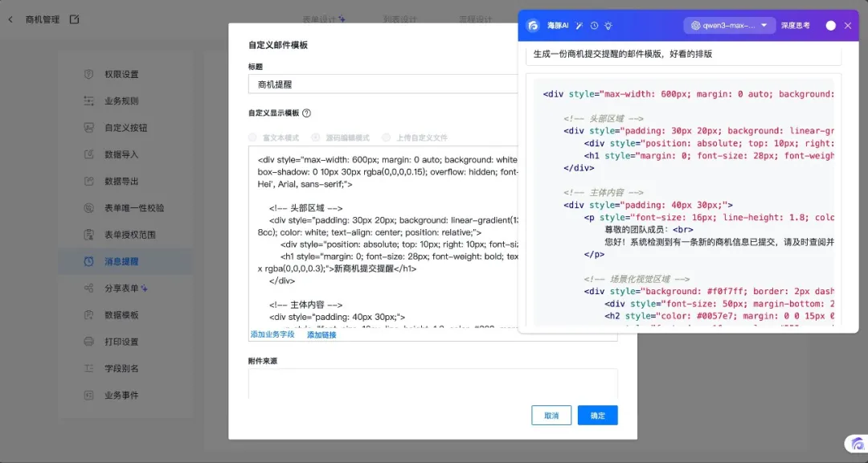Image resolution: width=868 pixels, height=463 pixels.
Task: Click the 表单唯一性校验 icon in sidebar
Action: [x=88, y=207]
